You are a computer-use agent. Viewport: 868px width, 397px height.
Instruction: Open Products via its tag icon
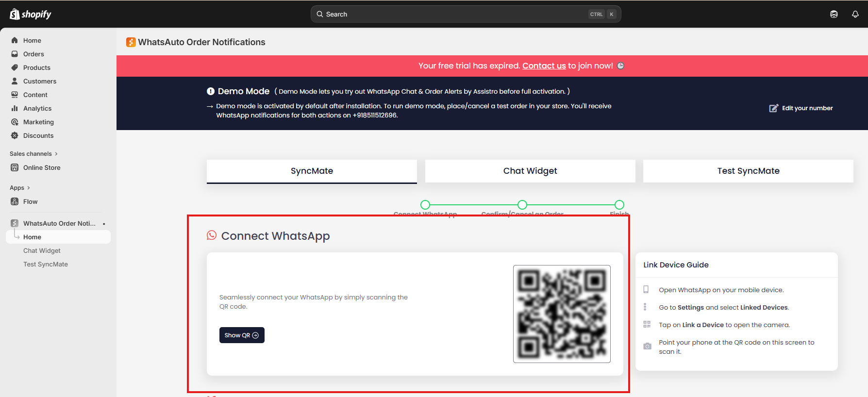(x=15, y=67)
